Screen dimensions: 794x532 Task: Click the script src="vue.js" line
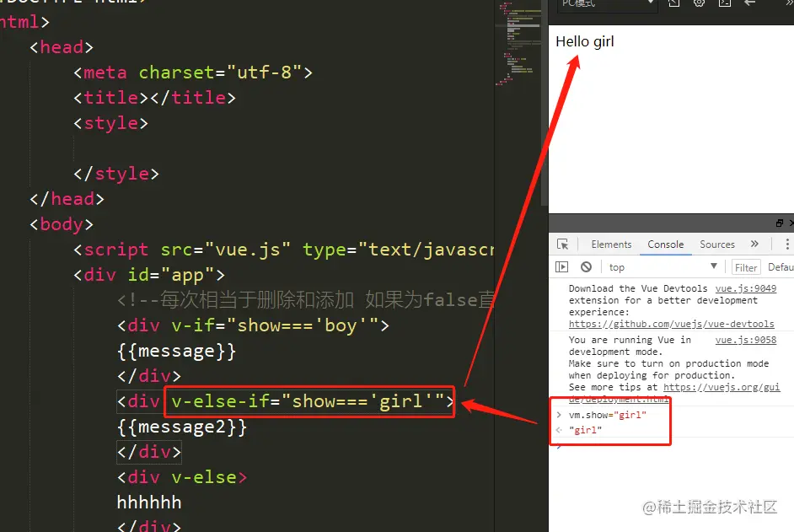tap(283, 250)
